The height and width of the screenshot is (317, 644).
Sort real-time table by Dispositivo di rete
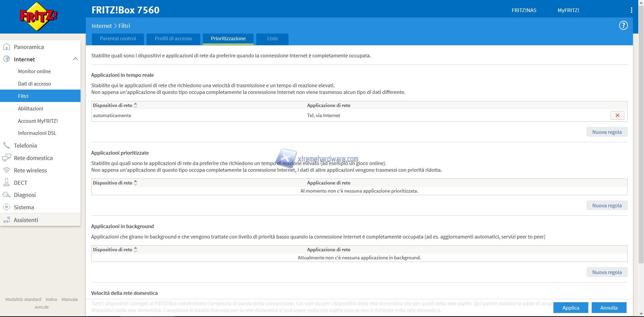tap(136, 105)
